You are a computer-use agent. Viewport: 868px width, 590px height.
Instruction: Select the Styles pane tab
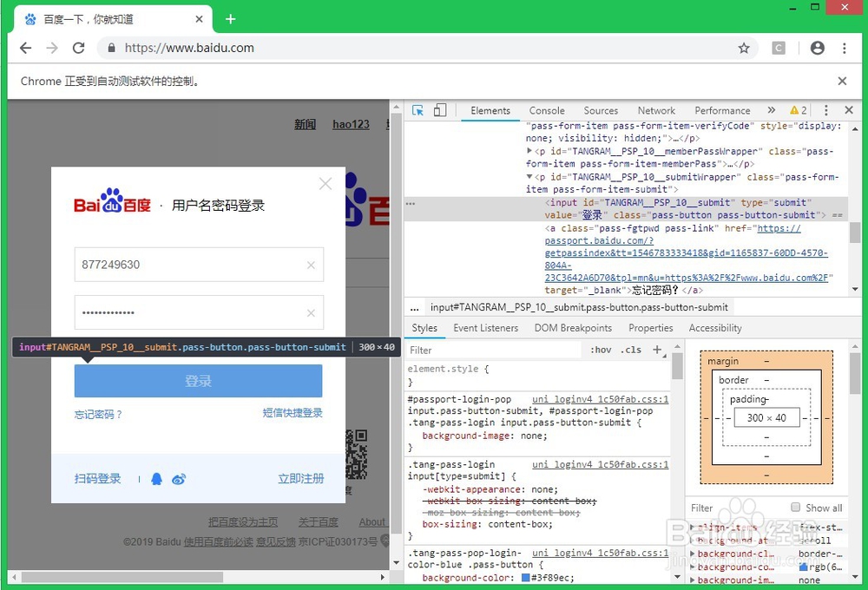tap(424, 328)
